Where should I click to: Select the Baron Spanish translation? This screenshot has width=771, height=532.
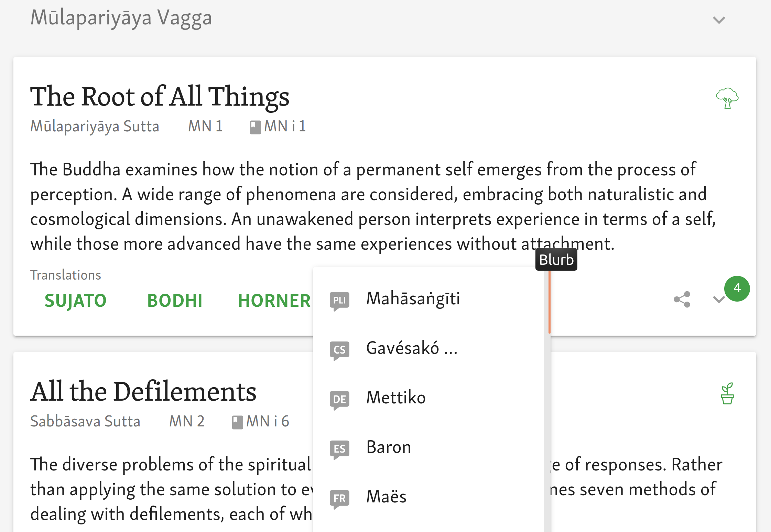[x=389, y=447]
